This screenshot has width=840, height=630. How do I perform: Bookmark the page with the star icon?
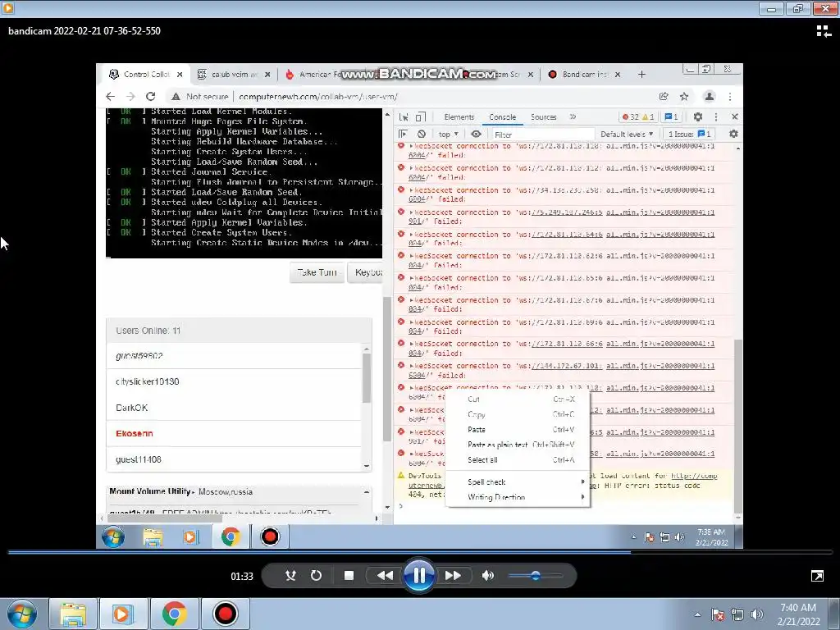pos(684,97)
